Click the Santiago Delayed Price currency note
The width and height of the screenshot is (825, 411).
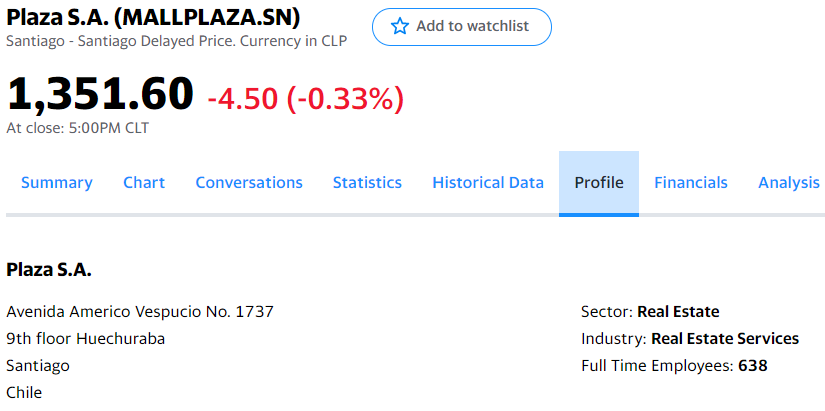(177, 41)
